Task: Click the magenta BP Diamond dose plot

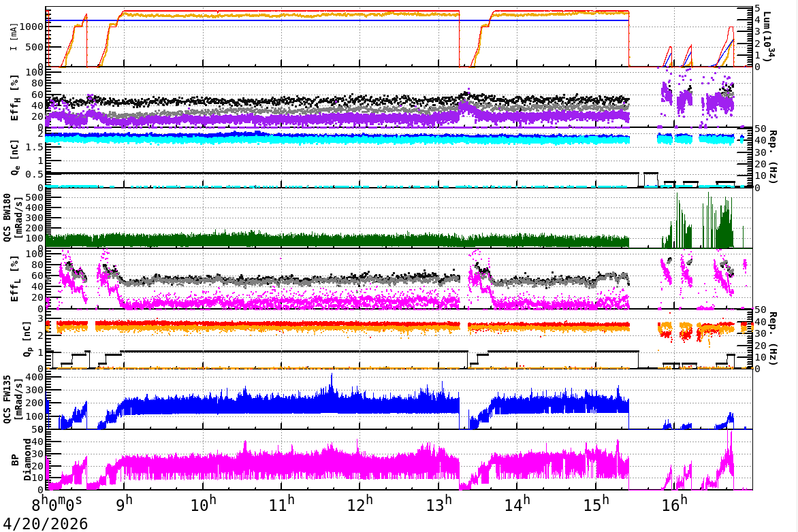Action: (398, 460)
